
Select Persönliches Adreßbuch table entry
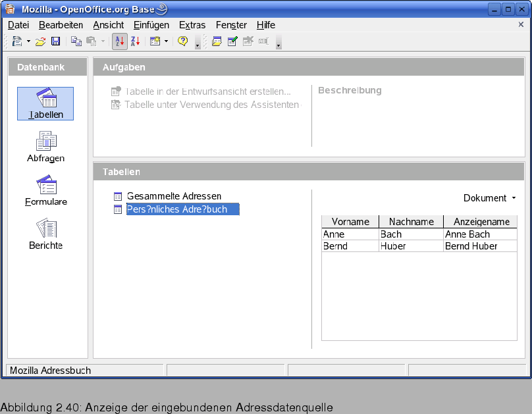(176, 209)
